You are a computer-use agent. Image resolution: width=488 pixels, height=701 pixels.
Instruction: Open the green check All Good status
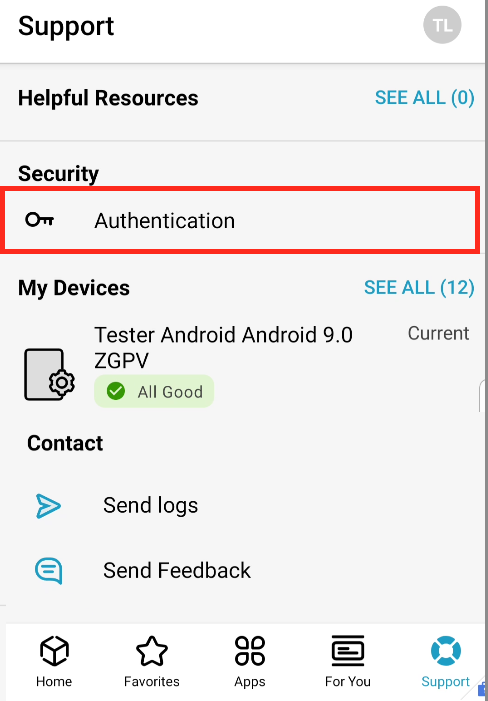pos(154,392)
